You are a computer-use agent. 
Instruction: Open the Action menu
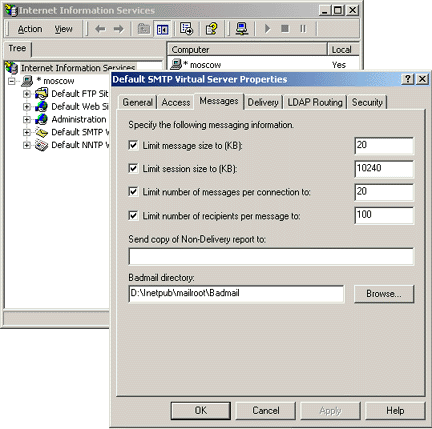[x=30, y=29]
